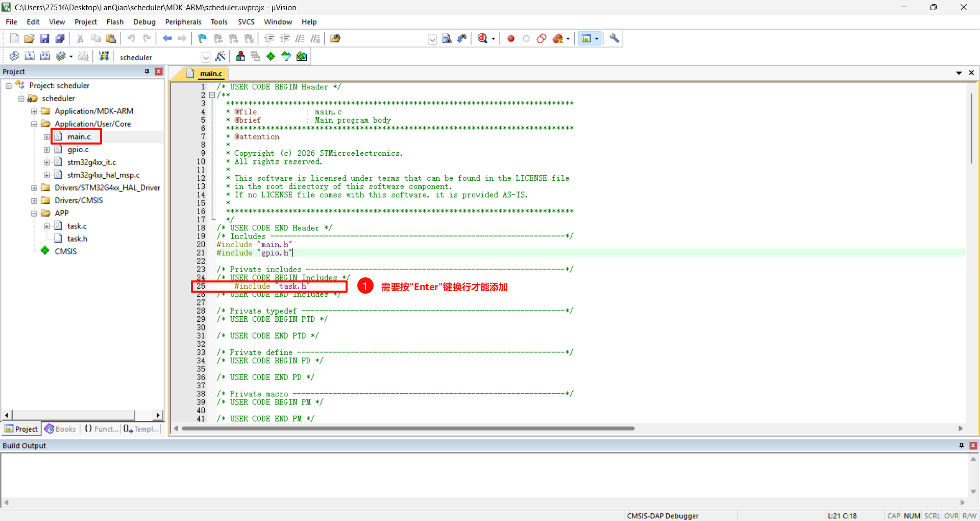
Task: Launch the Pack Installer icon
Action: click(302, 56)
